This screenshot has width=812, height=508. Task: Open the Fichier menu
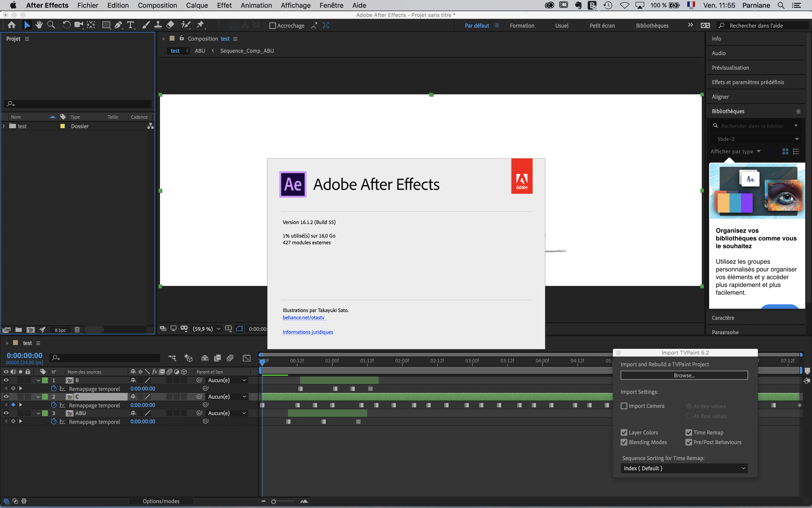pos(87,5)
